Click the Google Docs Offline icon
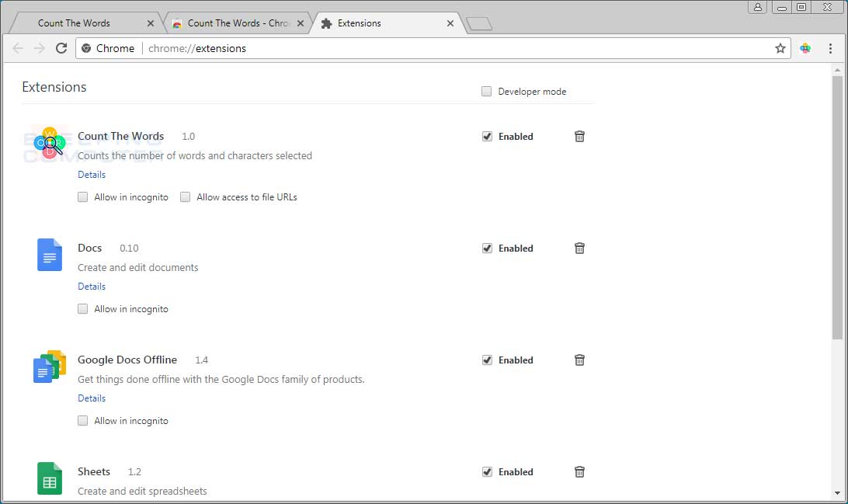This screenshot has width=848, height=504. [49, 367]
